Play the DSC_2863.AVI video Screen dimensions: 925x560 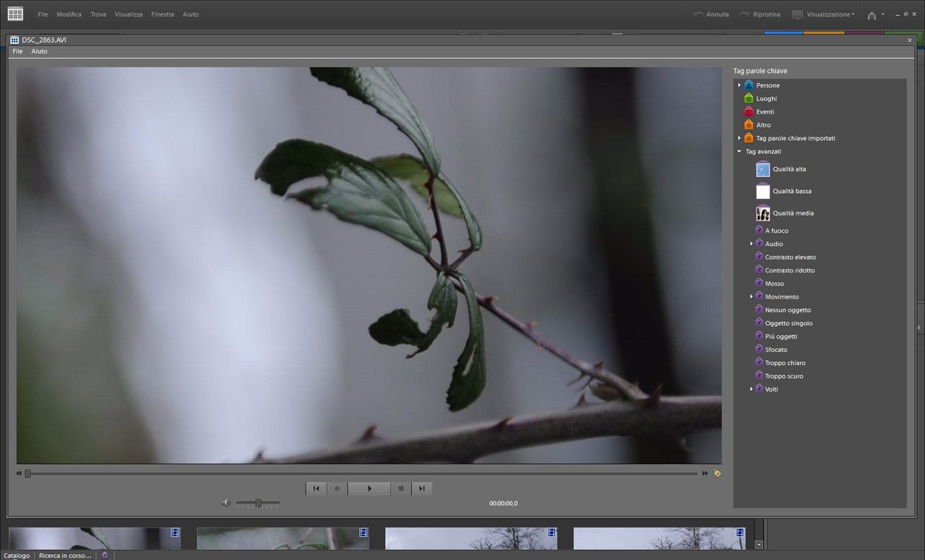[369, 488]
